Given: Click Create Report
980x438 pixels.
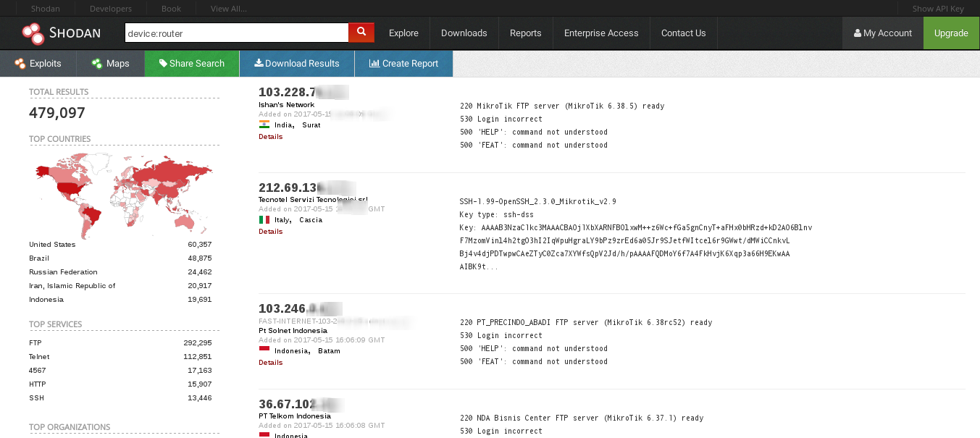Looking at the screenshot, I should point(403,63).
